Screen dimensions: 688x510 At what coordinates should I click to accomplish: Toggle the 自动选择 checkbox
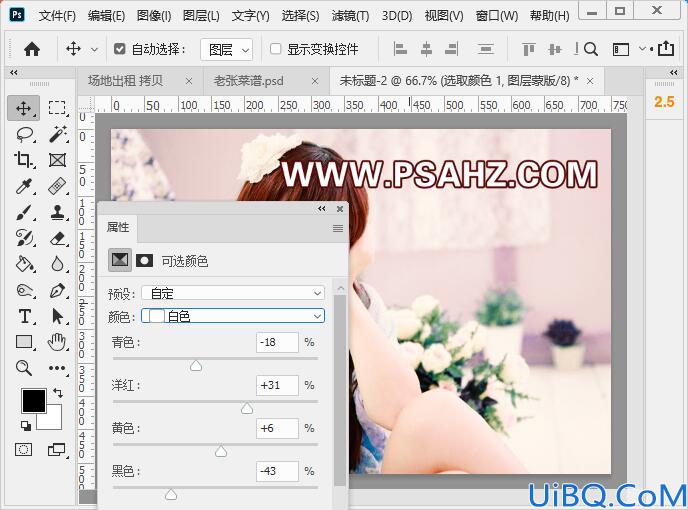[119, 49]
